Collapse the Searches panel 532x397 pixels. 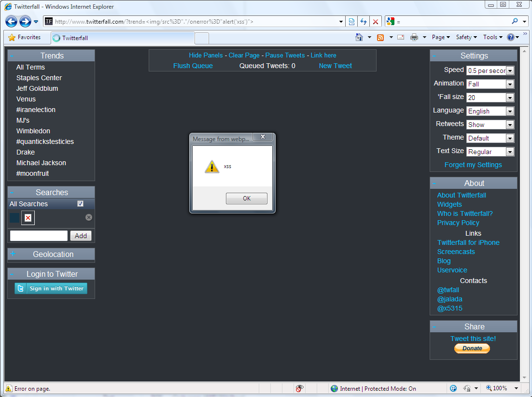click(x=12, y=193)
